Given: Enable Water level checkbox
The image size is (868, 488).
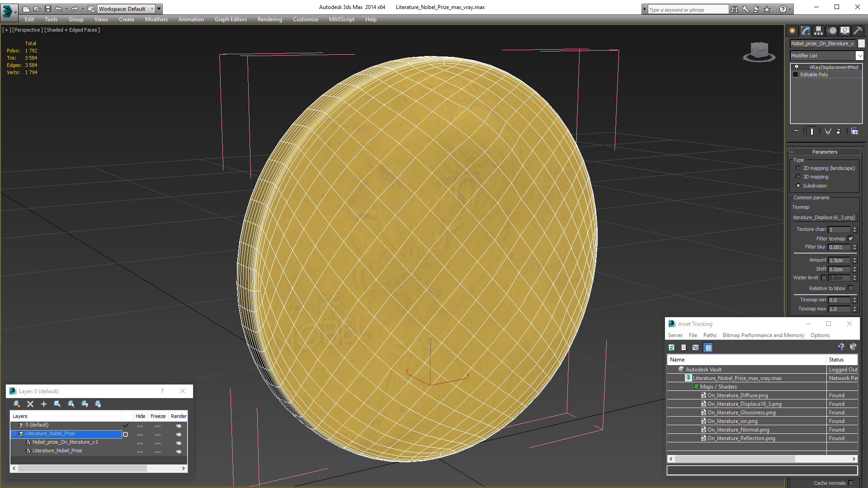Looking at the screenshot, I should (x=824, y=278).
